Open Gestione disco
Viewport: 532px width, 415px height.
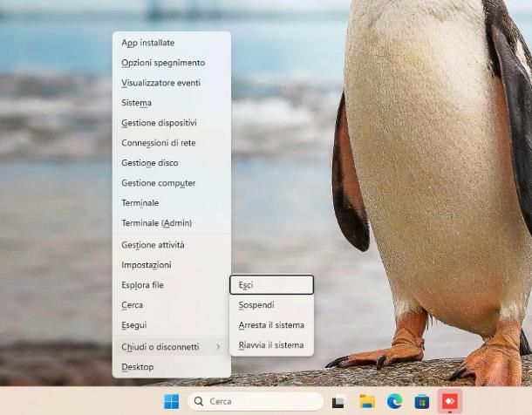click(172, 163)
